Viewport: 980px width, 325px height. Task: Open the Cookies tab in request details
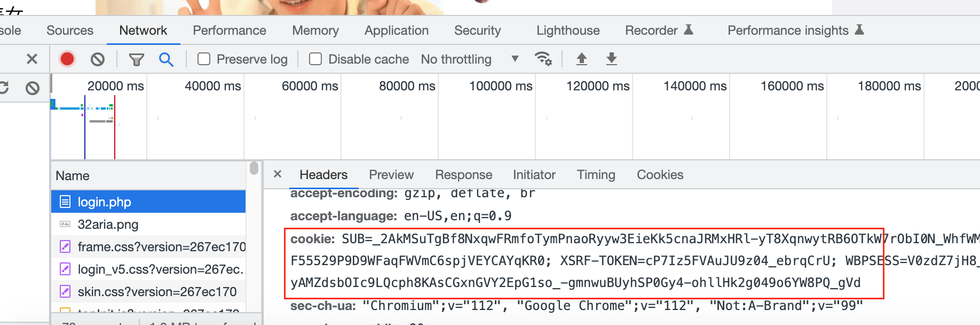(x=660, y=175)
